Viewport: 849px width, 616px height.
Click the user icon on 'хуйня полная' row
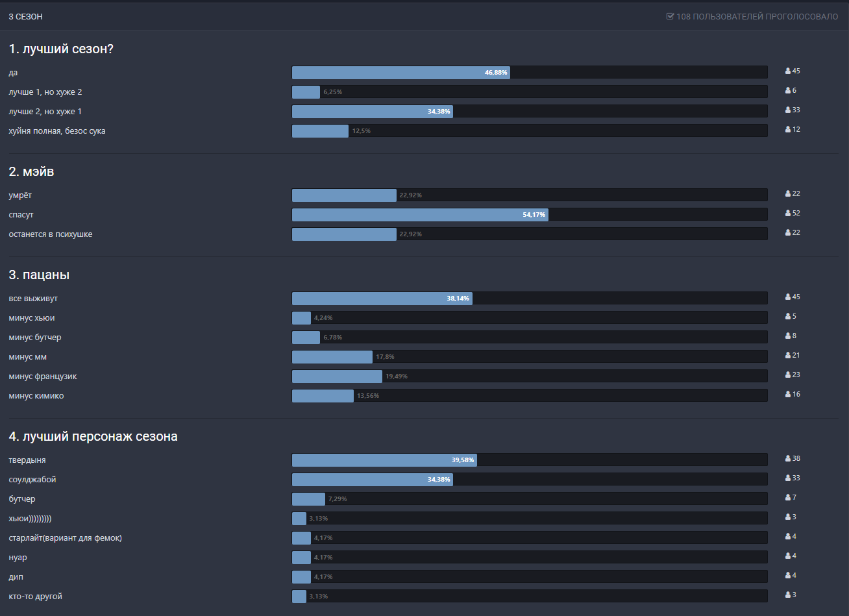(x=788, y=130)
